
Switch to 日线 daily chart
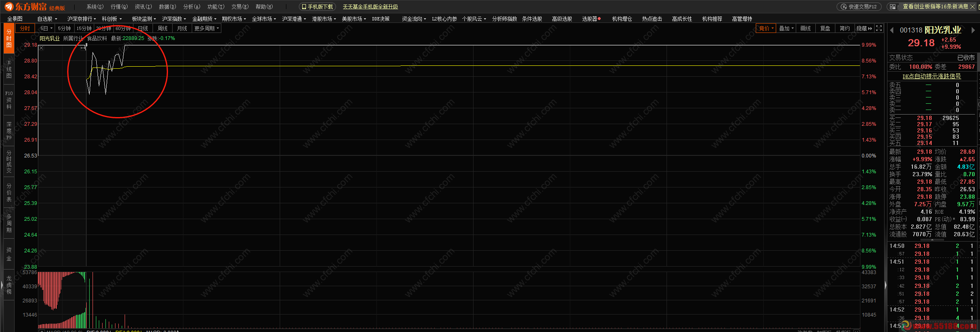[x=143, y=28]
